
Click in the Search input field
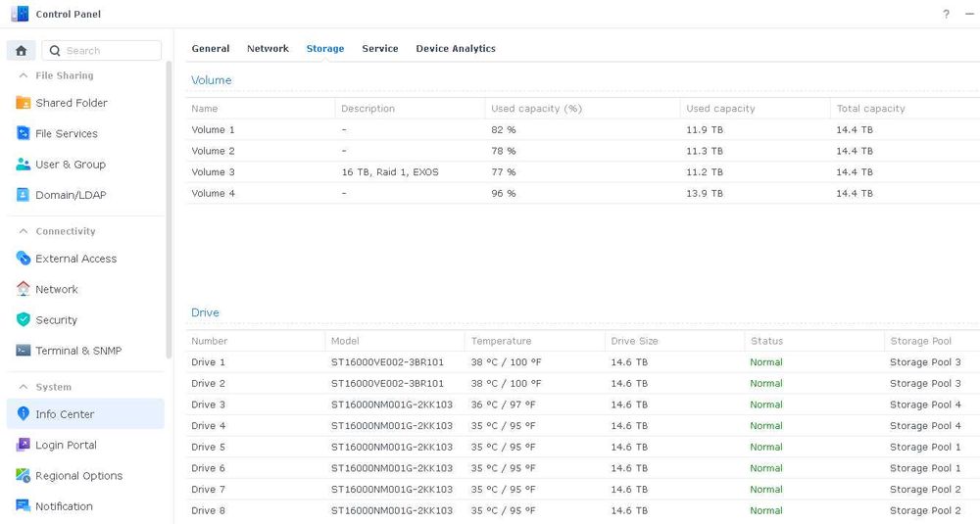(101, 51)
